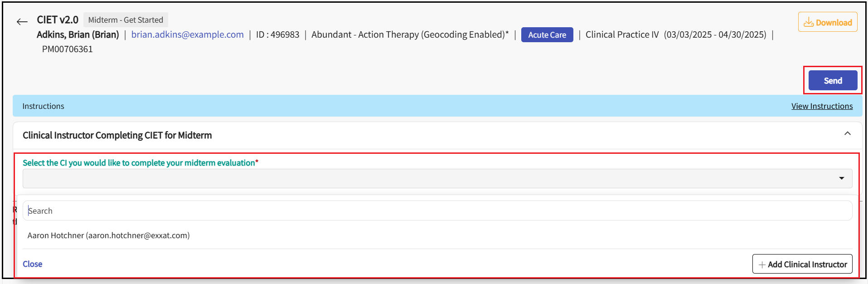Click the plus Add Clinical Instructor button
This screenshot has width=868, height=284.
pos(802,264)
